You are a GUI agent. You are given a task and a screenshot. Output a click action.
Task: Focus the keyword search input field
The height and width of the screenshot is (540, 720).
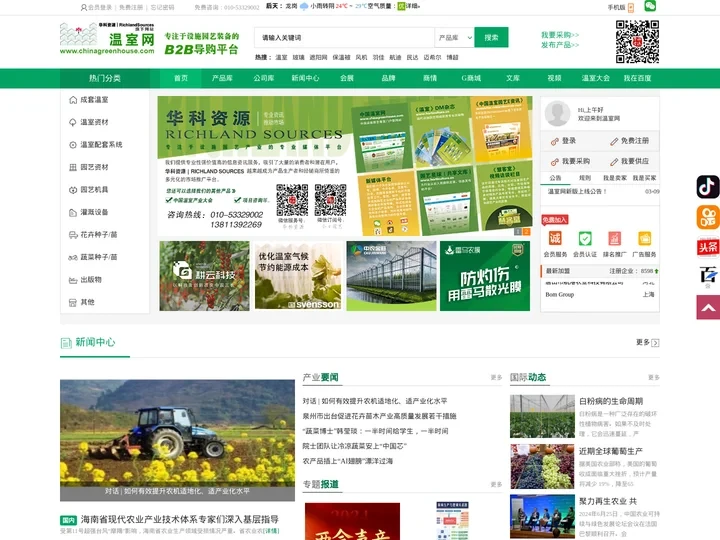pos(344,38)
